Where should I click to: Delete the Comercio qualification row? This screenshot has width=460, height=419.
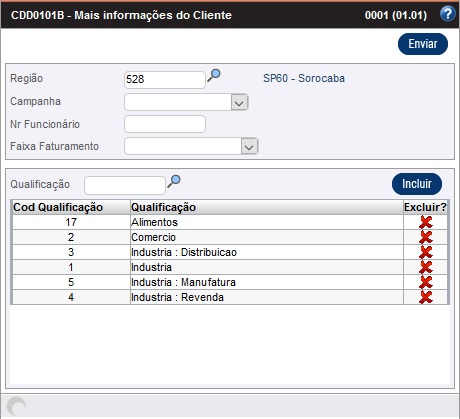pos(426,237)
